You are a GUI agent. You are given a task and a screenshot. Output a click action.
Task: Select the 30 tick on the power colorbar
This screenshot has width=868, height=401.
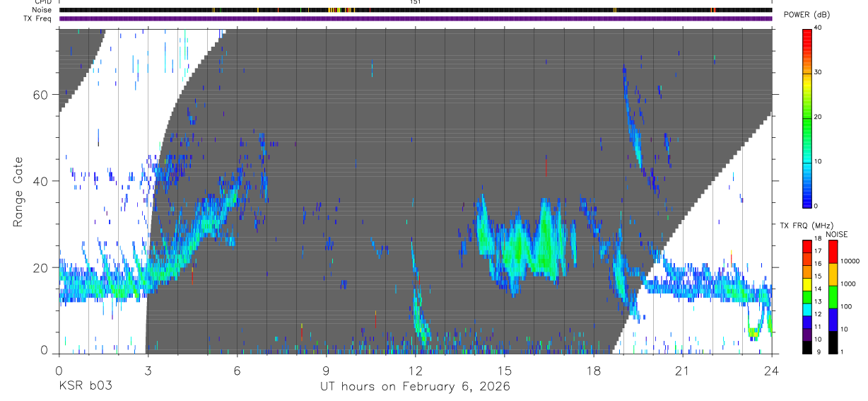(817, 73)
